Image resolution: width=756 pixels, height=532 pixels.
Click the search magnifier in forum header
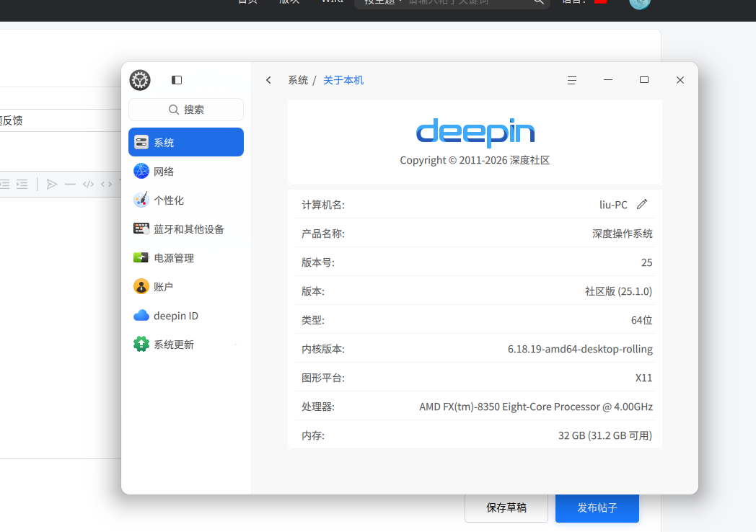(539, 2)
